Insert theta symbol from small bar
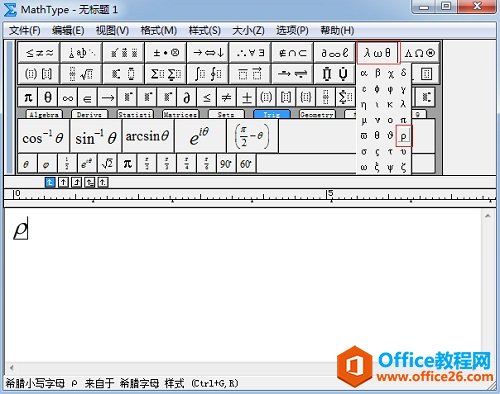500x394 pixels. [48, 98]
